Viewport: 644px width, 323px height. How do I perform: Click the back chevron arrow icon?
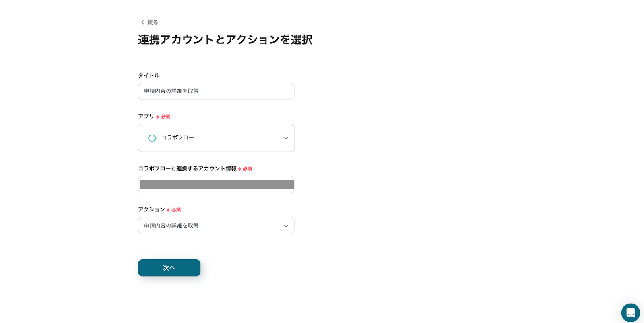tap(142, 23)
